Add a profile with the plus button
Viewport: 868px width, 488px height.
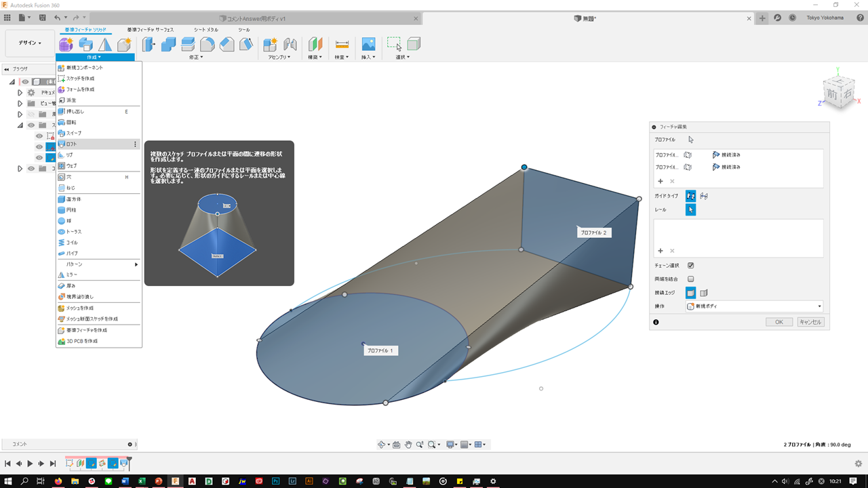click(x=660, y=181)
